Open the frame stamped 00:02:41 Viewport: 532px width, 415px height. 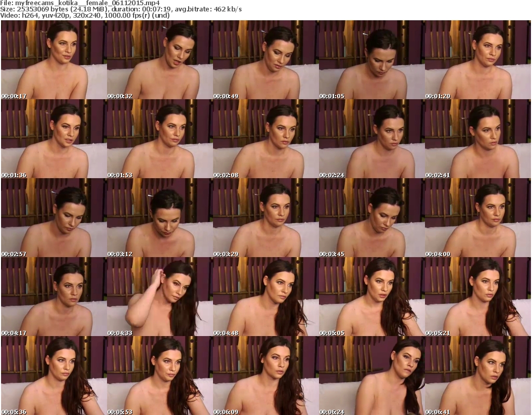coord(478,139)
